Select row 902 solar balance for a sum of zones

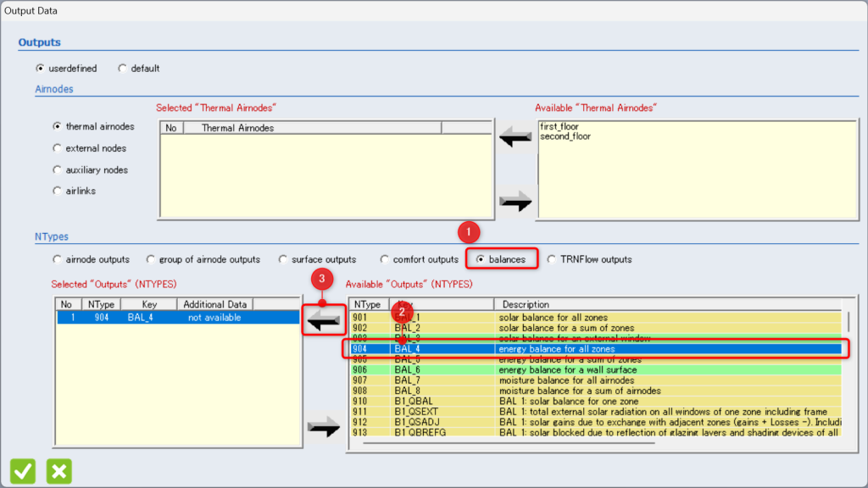(596, 328)
